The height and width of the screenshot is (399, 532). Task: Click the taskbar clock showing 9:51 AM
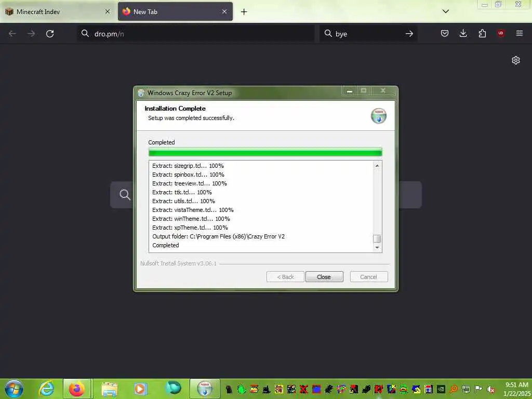coord(517,389)
